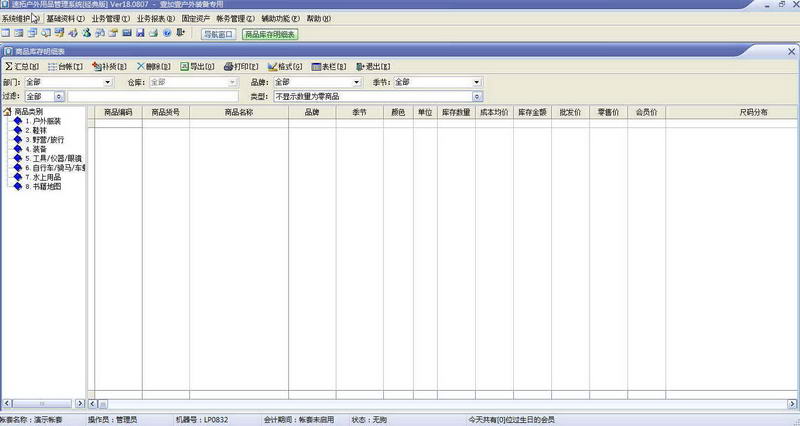Open the 类型 type dropdown

[477, 96]
